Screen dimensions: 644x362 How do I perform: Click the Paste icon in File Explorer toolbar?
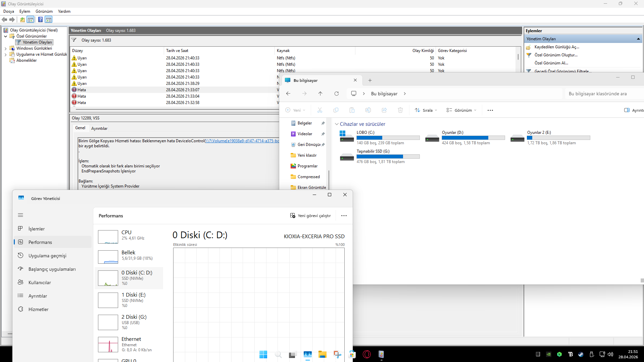[352, 110]
